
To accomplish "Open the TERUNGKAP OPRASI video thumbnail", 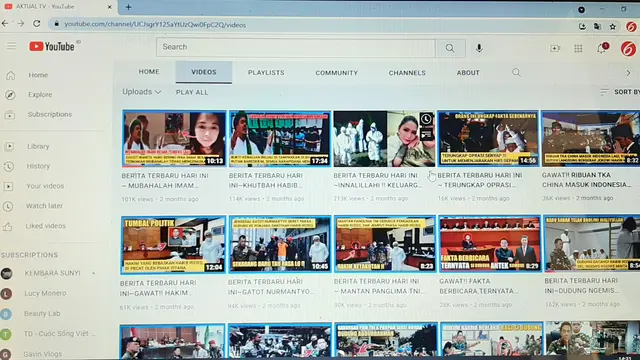I will pyautogui.click(x=488, y=138).
